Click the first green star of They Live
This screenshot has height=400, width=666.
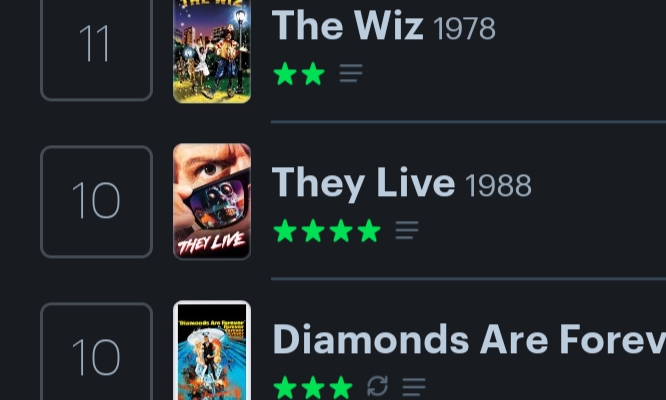[x=285, y=231]
